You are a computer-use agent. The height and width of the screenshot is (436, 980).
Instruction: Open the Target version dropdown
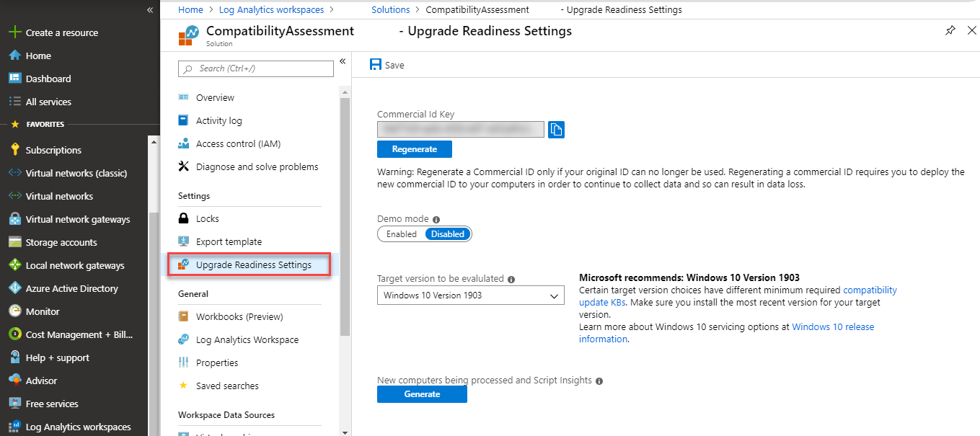470,295
